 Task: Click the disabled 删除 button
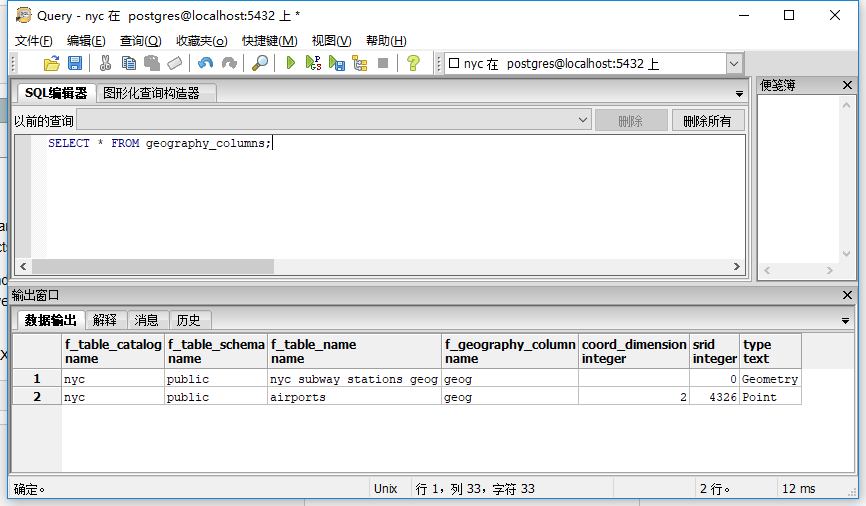point(631,120)
